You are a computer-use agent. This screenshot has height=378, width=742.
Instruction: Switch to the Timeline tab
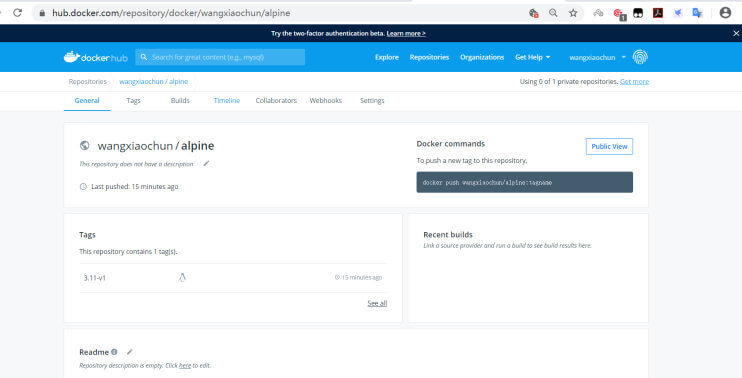(x=227, y=101)
